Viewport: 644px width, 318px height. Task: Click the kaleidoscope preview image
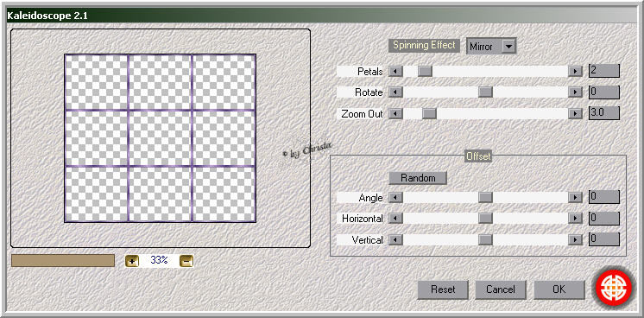coord(161,138)
